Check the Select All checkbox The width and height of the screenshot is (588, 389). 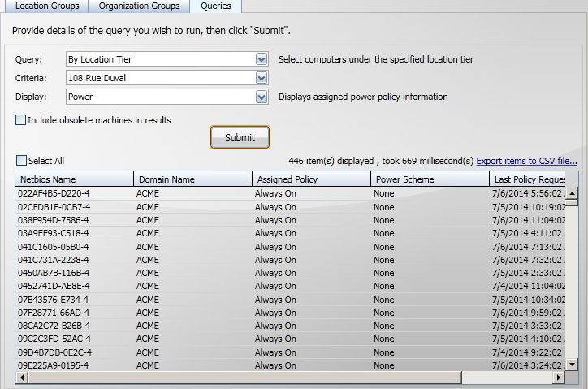tap(21, 161)
